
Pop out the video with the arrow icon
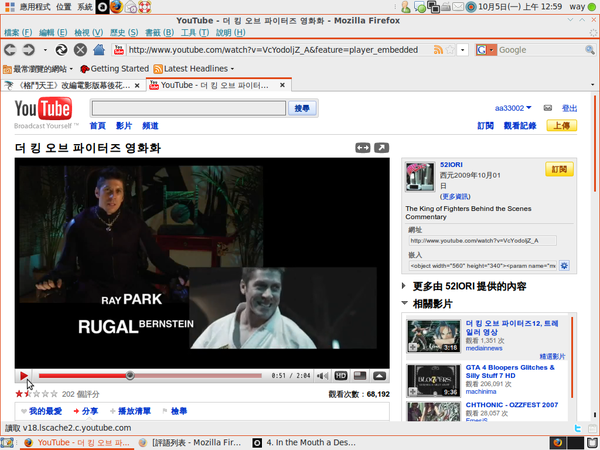381,148
